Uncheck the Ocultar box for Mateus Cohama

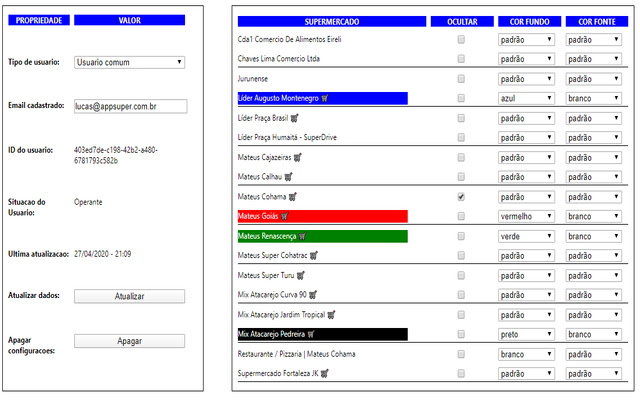(461, 197)
